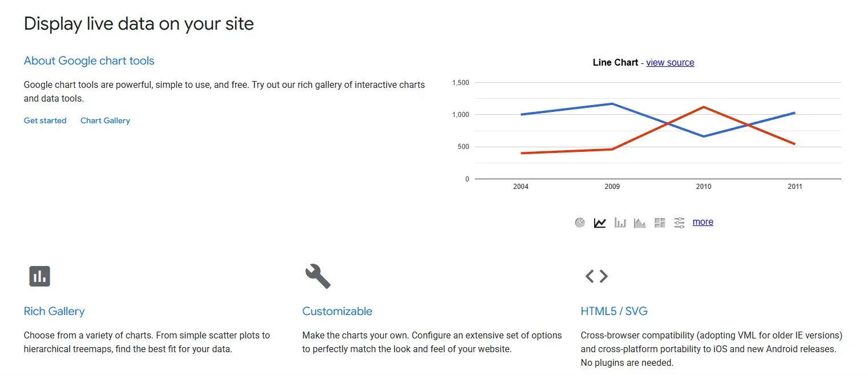Click the 2009 x-axis label
Screen dimensions: 868x375
point(612,187)
